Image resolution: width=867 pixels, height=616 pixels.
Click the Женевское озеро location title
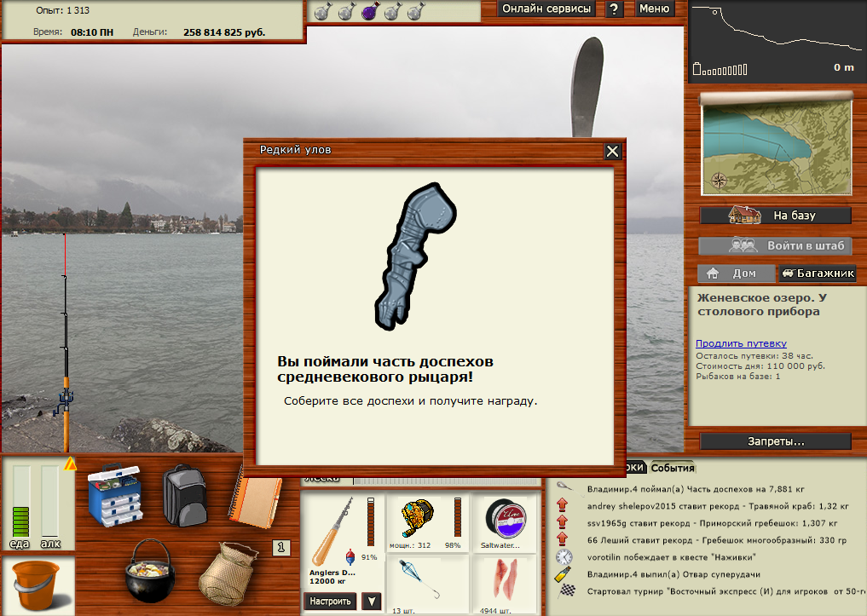click(x=762, y=304)
